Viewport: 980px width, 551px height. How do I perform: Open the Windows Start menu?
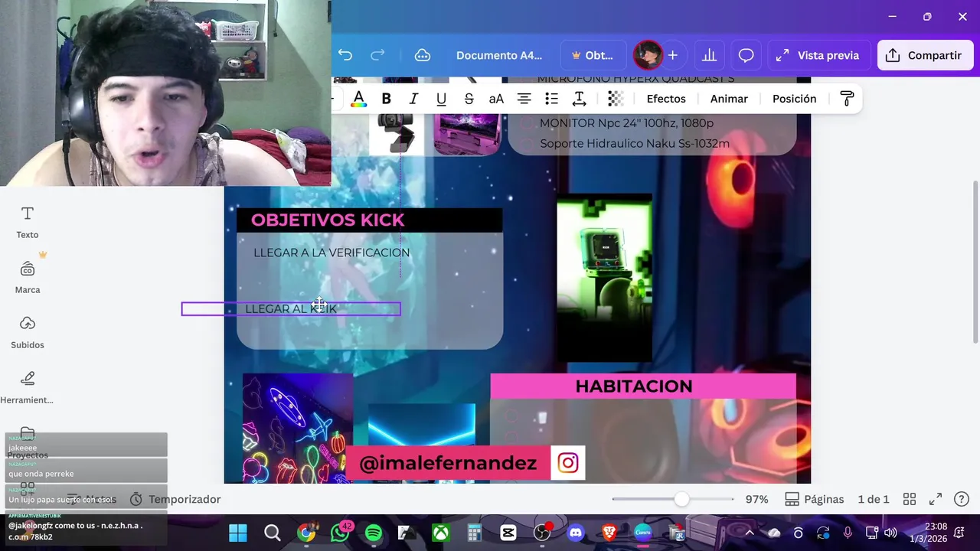238,533
